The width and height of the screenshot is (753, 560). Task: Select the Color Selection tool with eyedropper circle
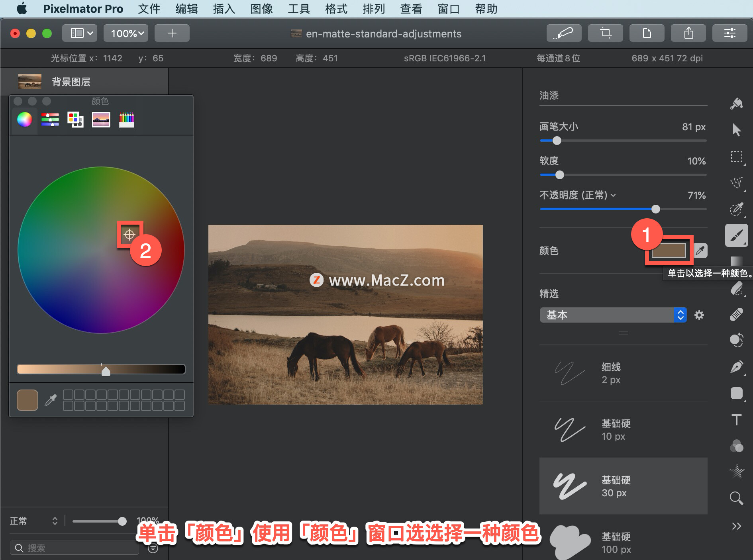tap(737, 209)
